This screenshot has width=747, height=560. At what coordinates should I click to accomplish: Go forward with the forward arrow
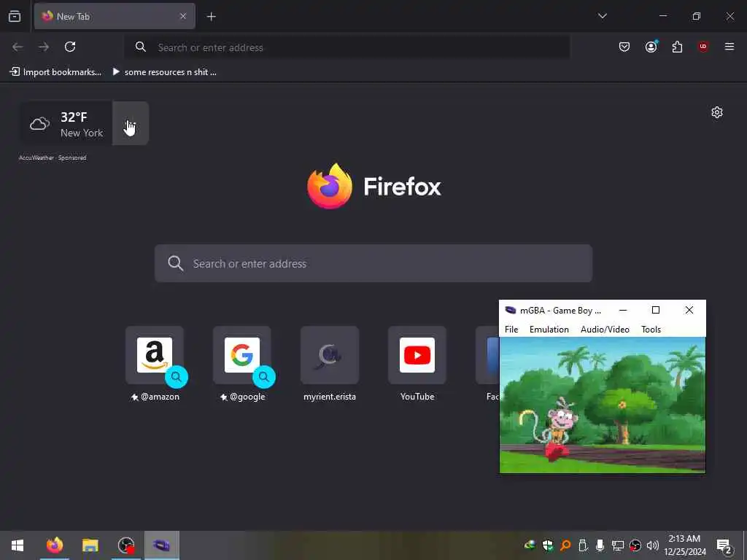[x=44, y=47]
